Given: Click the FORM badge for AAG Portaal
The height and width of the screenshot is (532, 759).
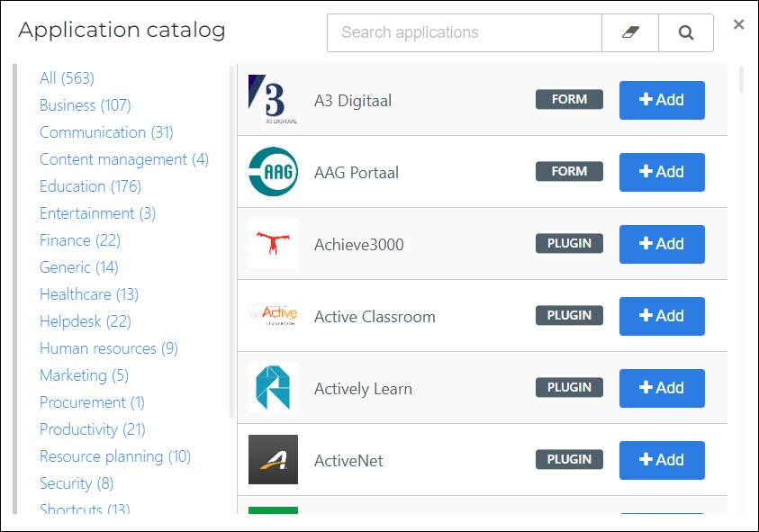Looking at the screenshot, I should point(569,171).
